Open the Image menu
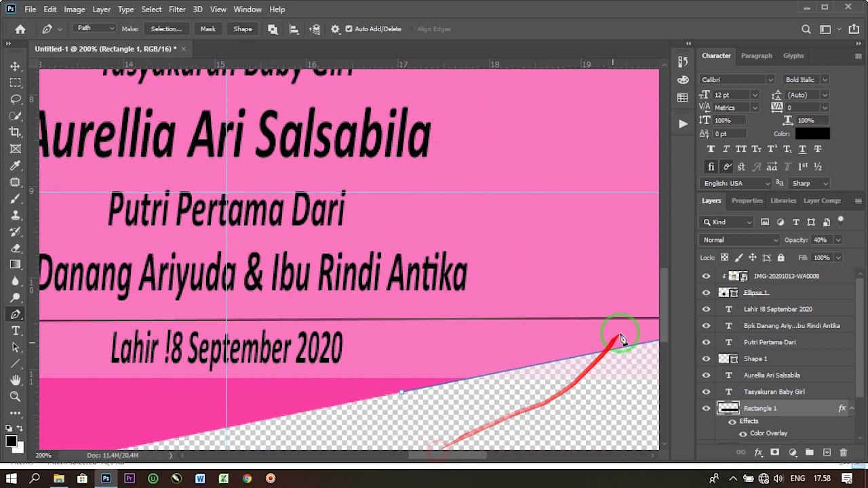The width and height of the screenshot is (868, 488). 75,9
